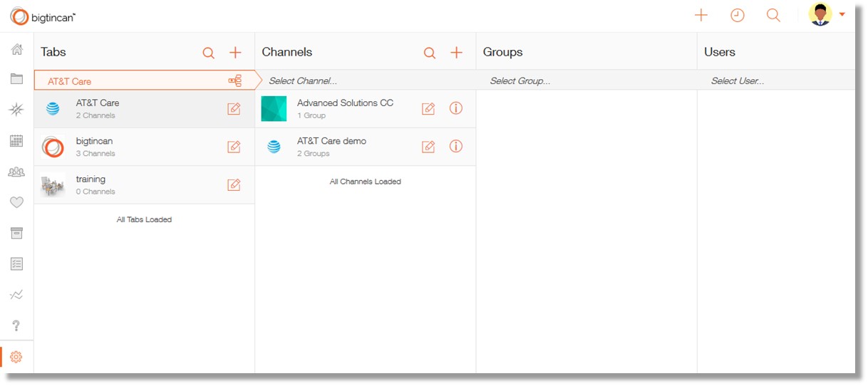The height and width of the screenshot is (386, 868).
Task: Click the AT&T Care demo globe thumbnail
Action: [x=274, y=147]
